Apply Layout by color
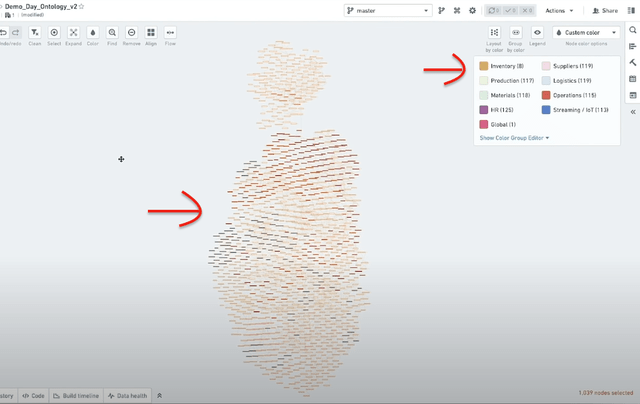The image size is (640, 404). [x=494, y=33]
